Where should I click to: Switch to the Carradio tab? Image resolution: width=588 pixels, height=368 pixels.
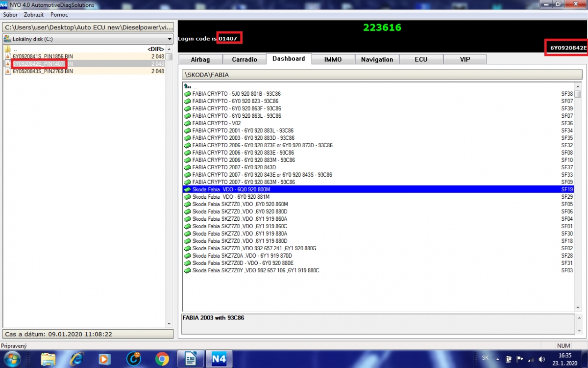click(x=244, y=59)
